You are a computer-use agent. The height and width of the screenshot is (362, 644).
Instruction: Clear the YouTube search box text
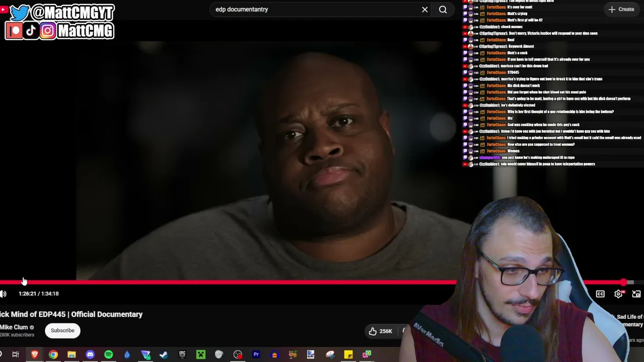[425, 10]
